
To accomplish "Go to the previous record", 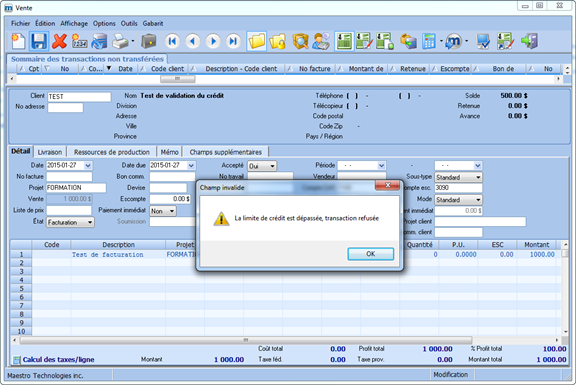I will click(x=192, y=41).
